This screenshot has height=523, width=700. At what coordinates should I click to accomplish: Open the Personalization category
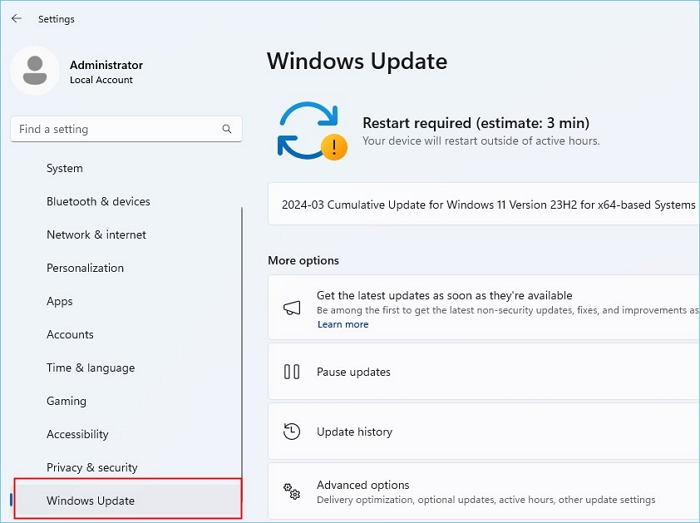85,268
